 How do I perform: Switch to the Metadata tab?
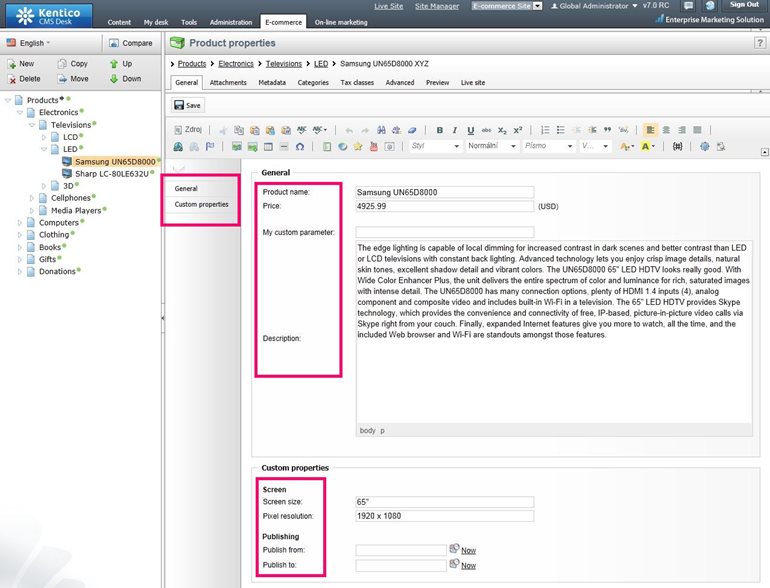272,83
